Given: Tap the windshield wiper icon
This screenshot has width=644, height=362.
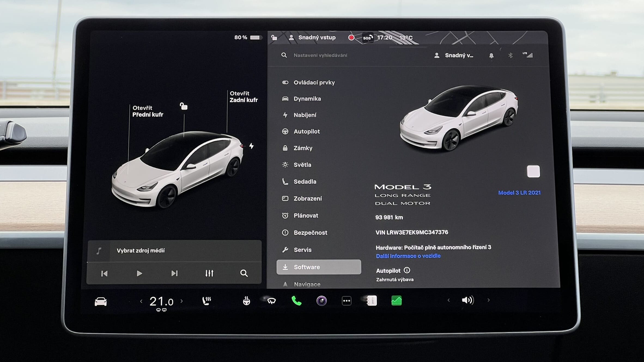Looking at the screenshot, I should click(271, 301).
